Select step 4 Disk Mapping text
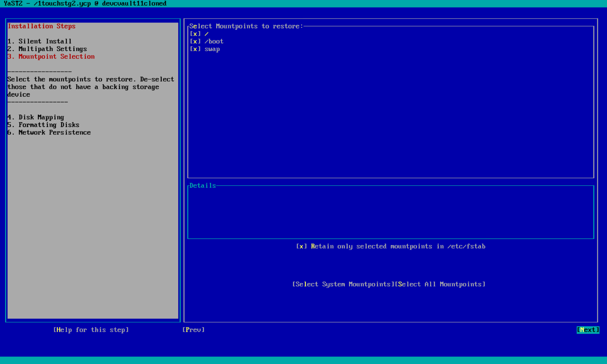 pos(36,117)
